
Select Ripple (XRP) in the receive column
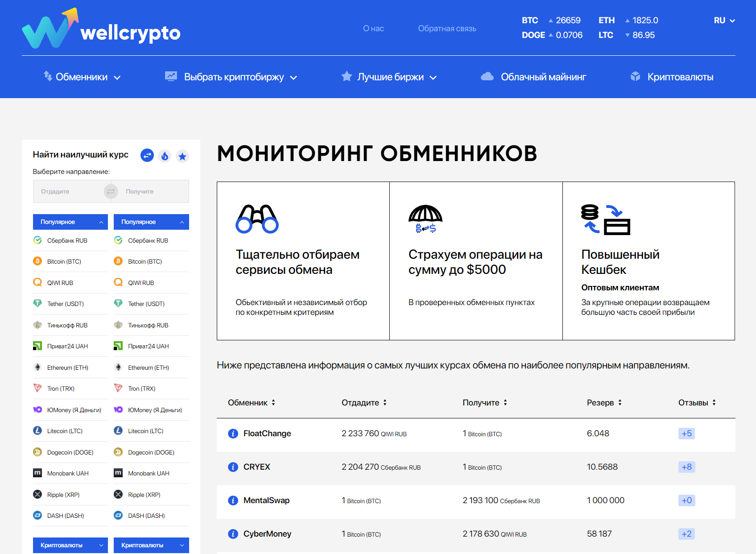(151, 495)
